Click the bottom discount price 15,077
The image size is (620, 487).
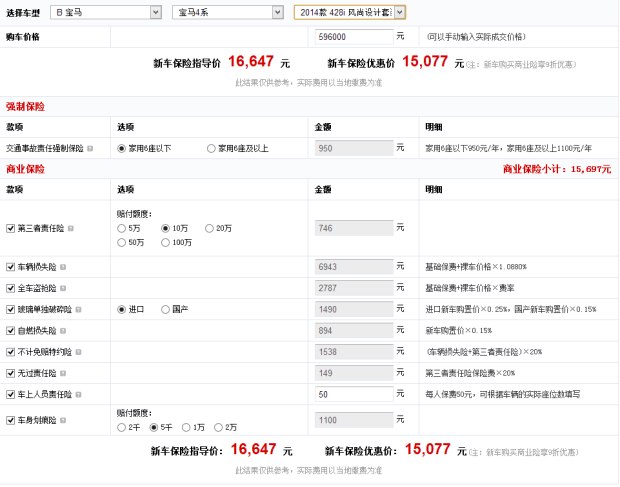click(x=428, y=449)
